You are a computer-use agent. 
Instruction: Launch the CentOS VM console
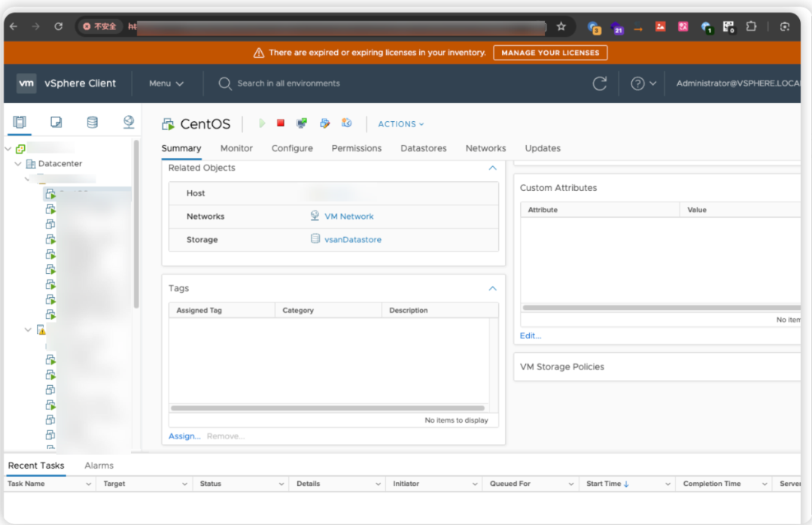(301, 123)
